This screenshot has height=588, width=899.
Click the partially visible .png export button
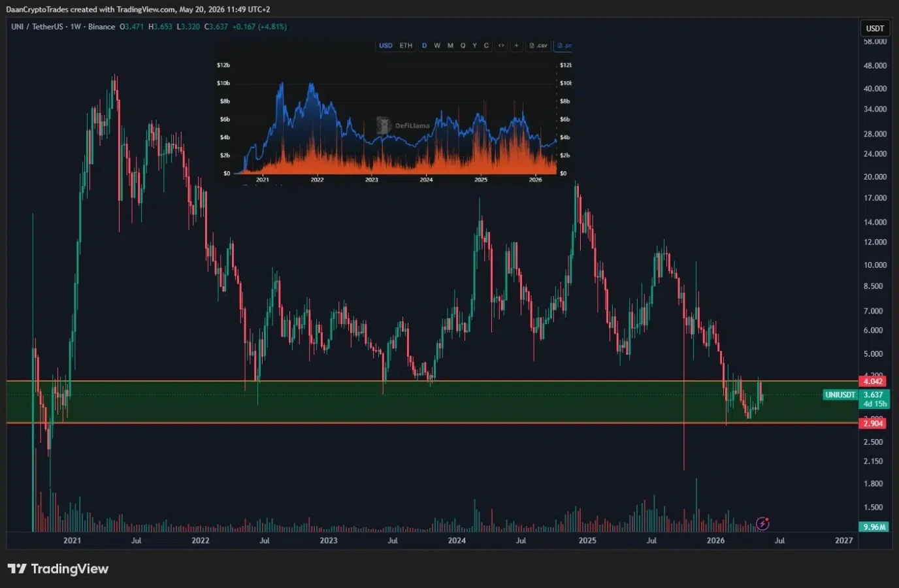tap(564, 46)
